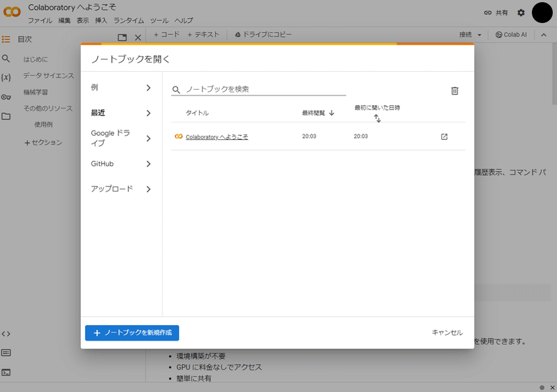The height and width of the screenshot is (392, 557).
Task: Open the ファイル menu
Action: click(x=40, y=21)
